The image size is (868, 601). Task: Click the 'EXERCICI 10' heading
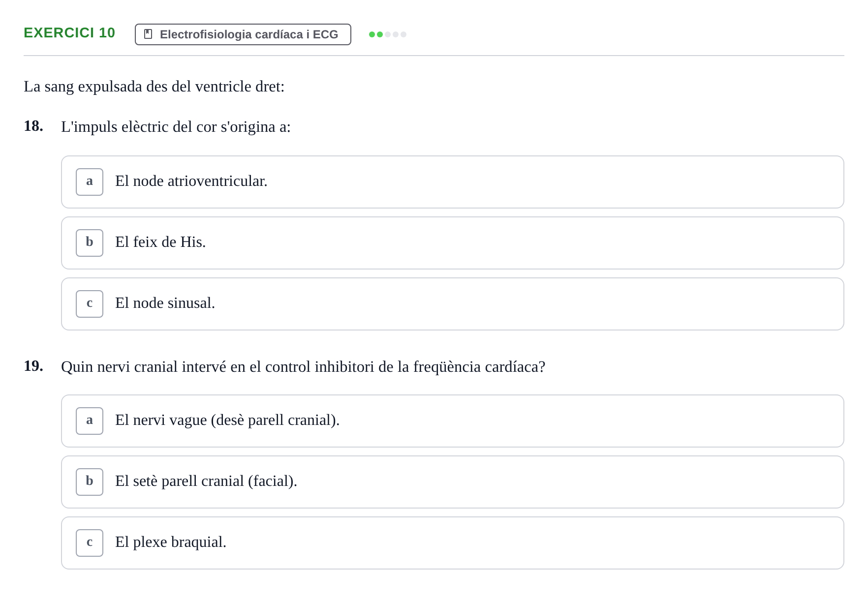pos(69,33)
